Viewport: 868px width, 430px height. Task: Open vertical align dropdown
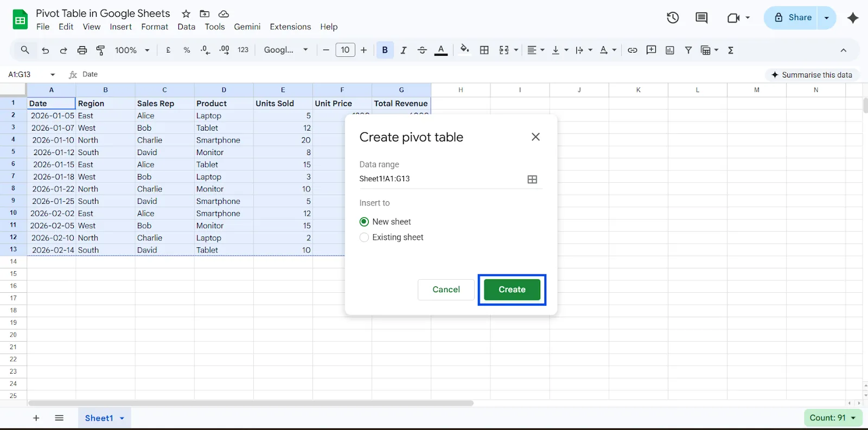[x=560, y=50]
